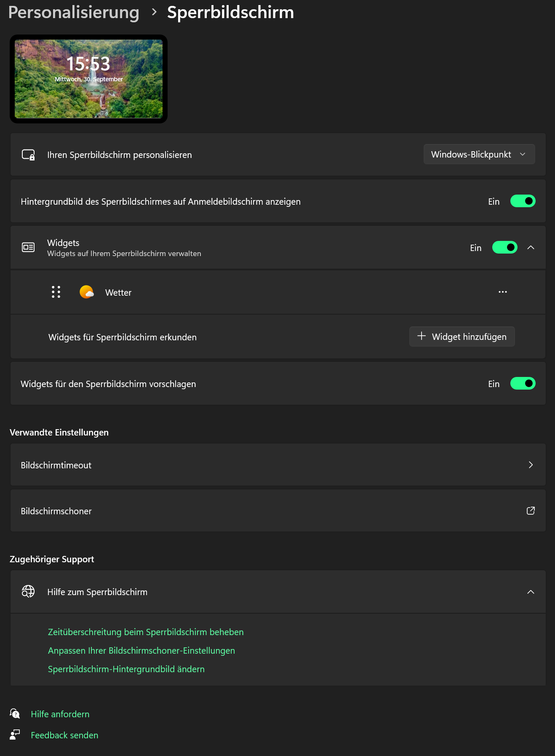Click the breadcrumb separator chevron
This screenshot has width=555, height=756.
pos(154,12)
